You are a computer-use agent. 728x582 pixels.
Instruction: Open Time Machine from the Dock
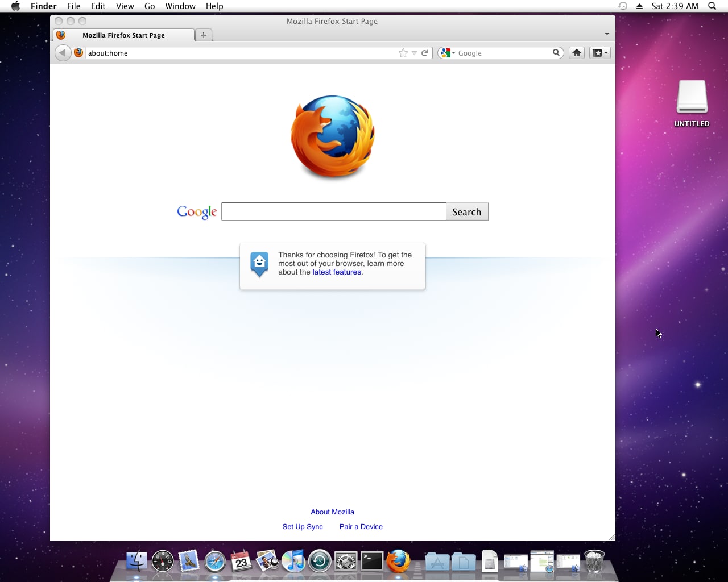click(x=320, y=562)
